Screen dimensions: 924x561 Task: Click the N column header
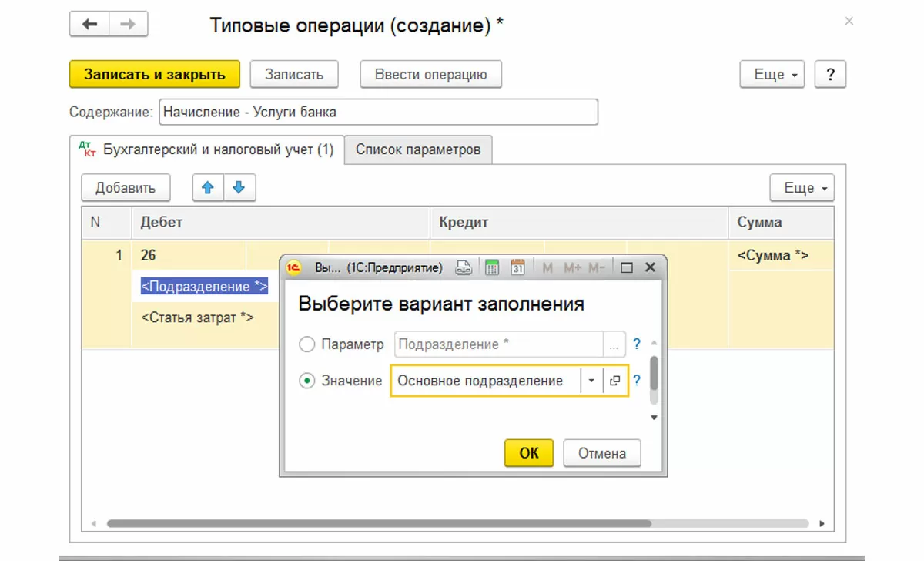click(107, 223)
